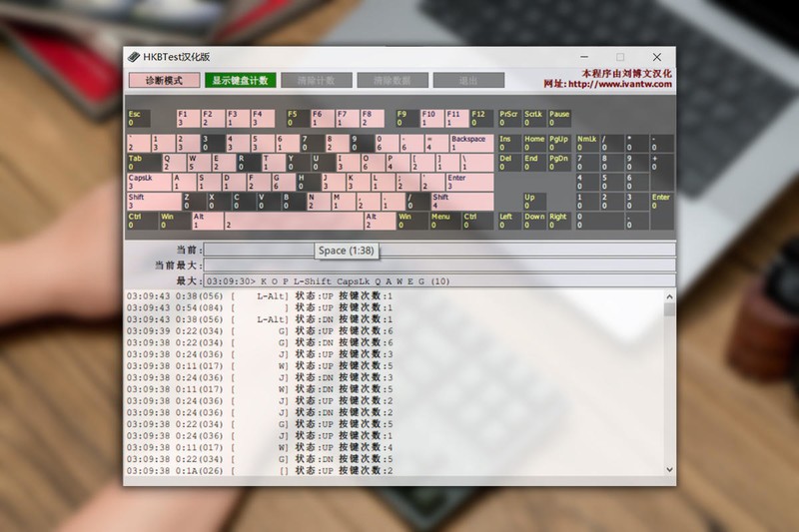Click the End key tile
Screen dimensions: 799x532
point(534,163)
